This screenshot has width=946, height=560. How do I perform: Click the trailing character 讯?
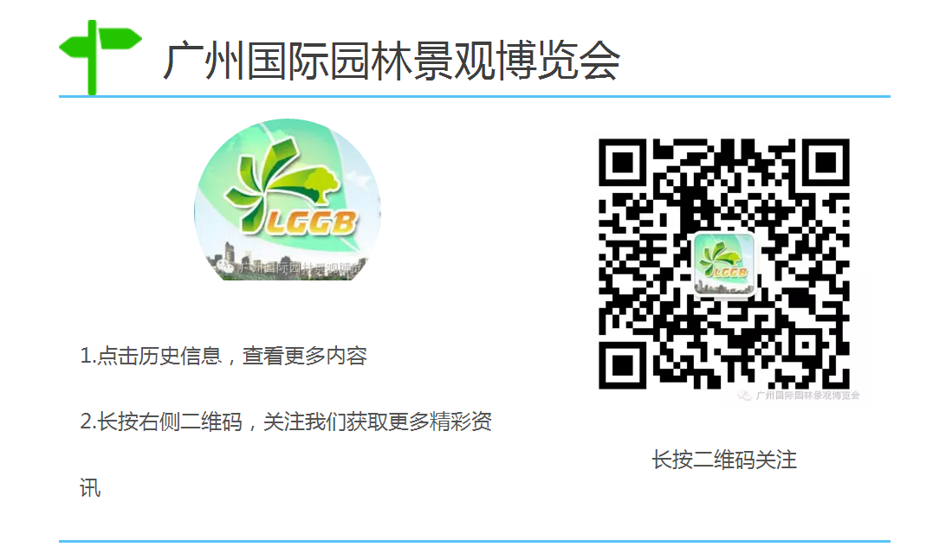(x=90, y=487)
